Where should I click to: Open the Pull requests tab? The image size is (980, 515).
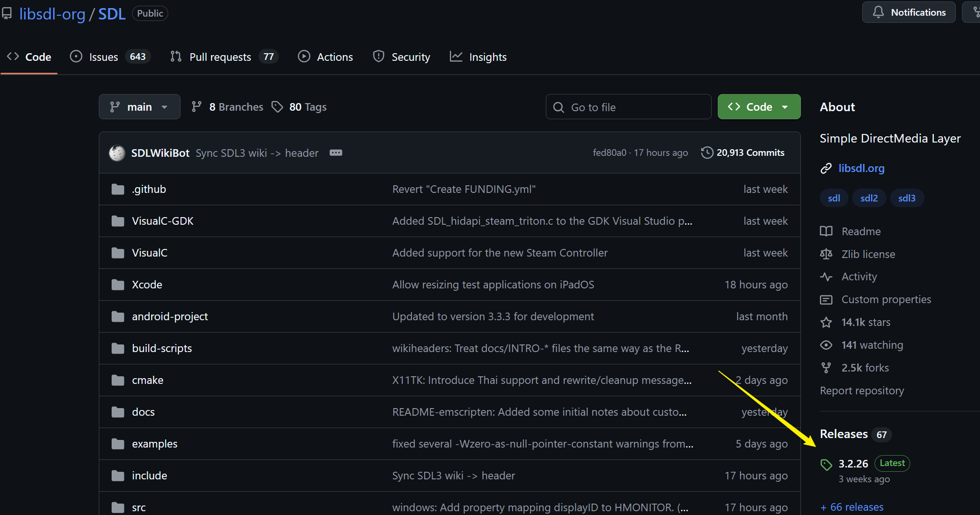[220, 57]
